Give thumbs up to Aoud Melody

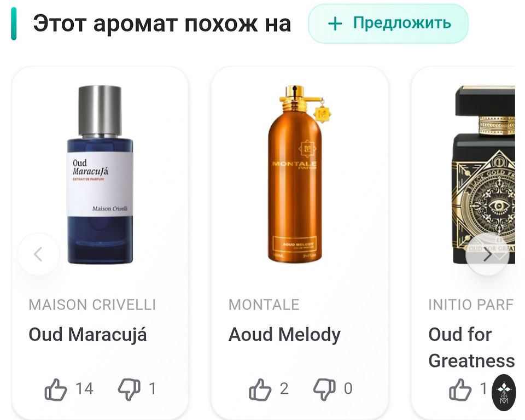pos(260,389)
